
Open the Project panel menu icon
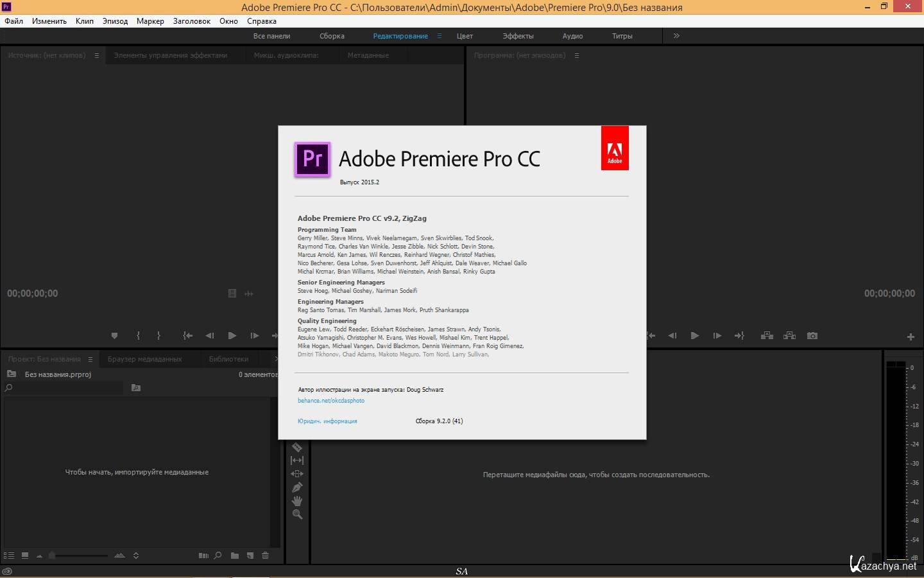point(90,360)
